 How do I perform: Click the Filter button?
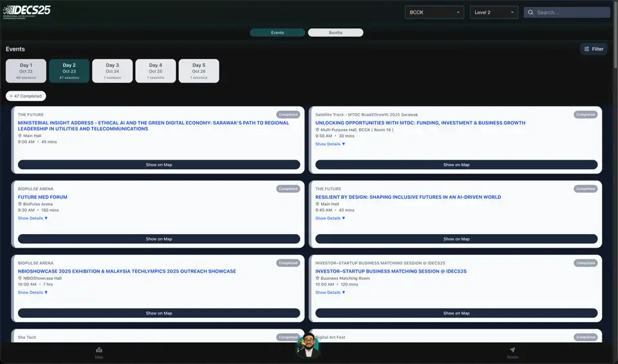[x=594, y=49]
